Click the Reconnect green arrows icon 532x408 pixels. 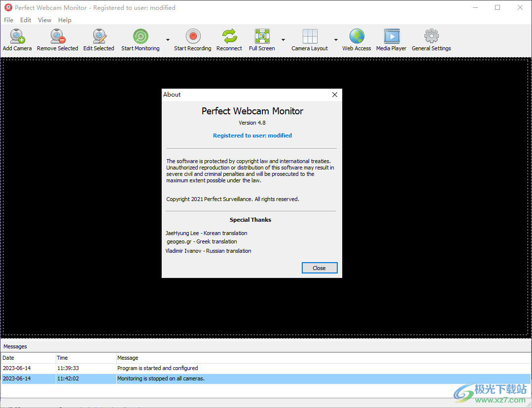click(229, 36)
